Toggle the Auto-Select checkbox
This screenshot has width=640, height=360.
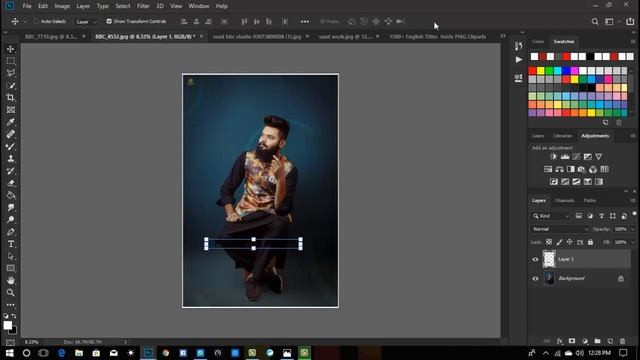pos(36,21)
